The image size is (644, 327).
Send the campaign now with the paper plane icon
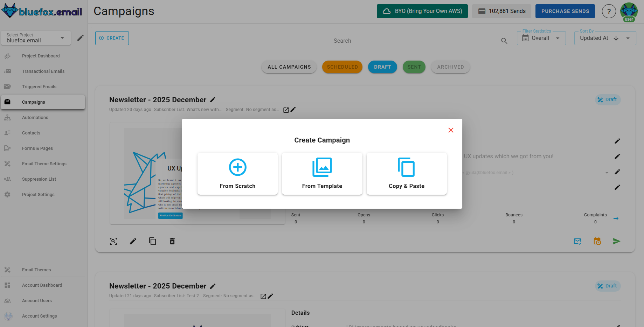(x=617, y=241)
